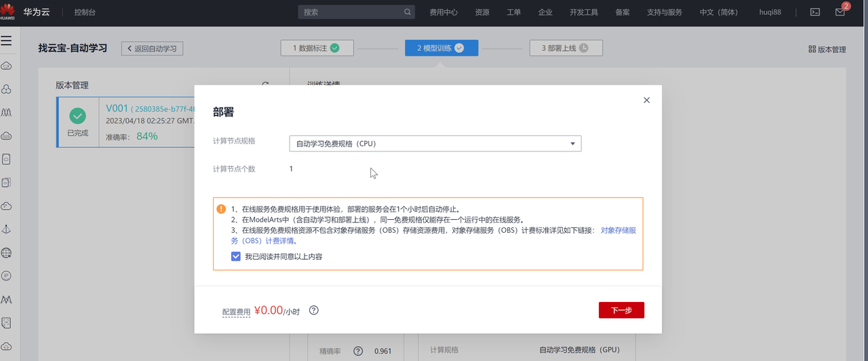
Task: Click the 返回自动学习 button
Action: (153, 48)
